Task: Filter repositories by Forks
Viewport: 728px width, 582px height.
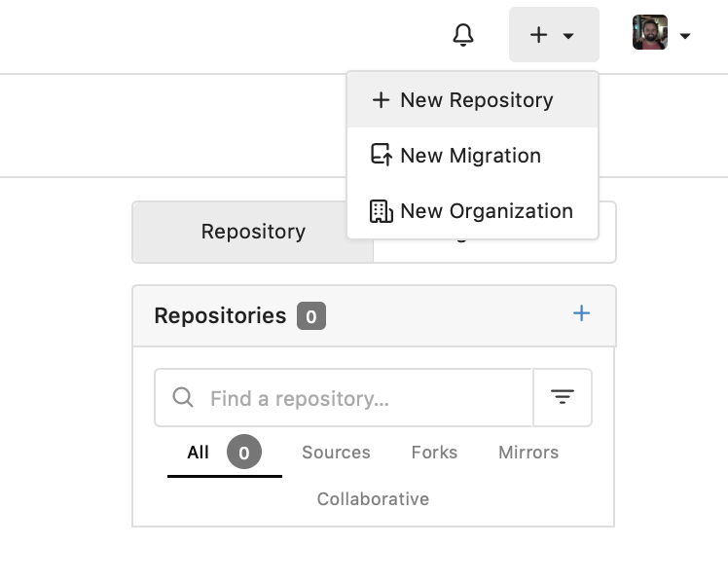Action: [434, 453]
